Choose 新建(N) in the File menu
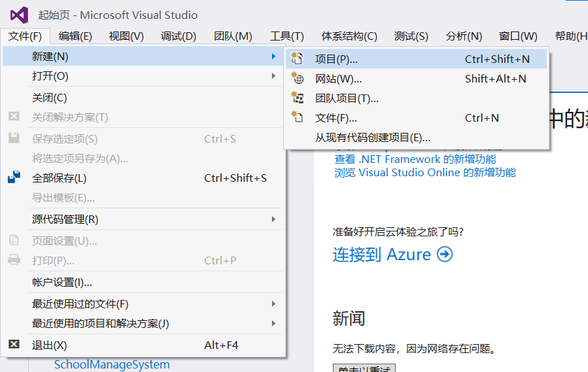Screen dimensions: 588x372 143,56
